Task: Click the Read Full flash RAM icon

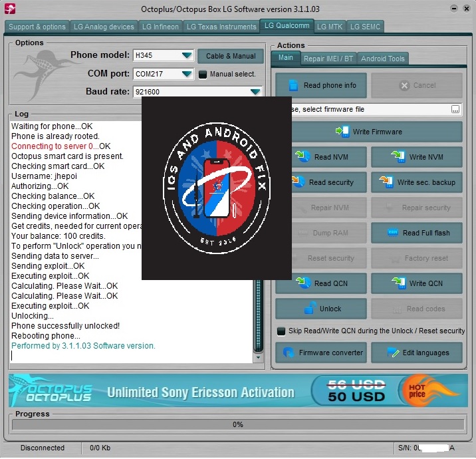Action: tap(392, 232)
